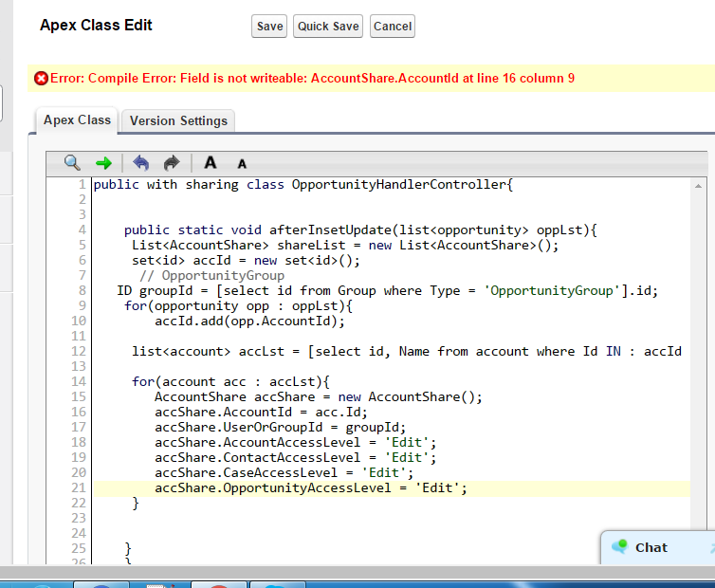Image resolution: width=715 pixels, height=588 pixels.
Task: Open the search (magnifier) tool in editor
Action: click(72, 163)
